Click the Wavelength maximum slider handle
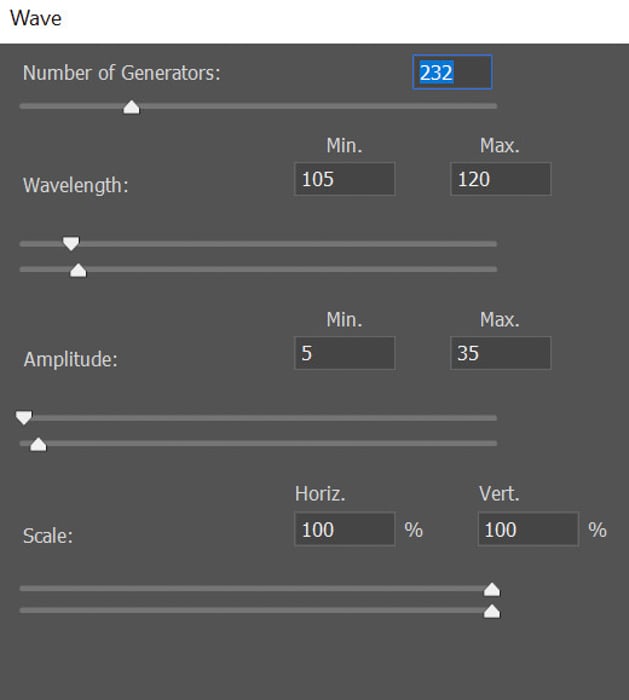The image size is (629, 700). [x=78, y=270]
